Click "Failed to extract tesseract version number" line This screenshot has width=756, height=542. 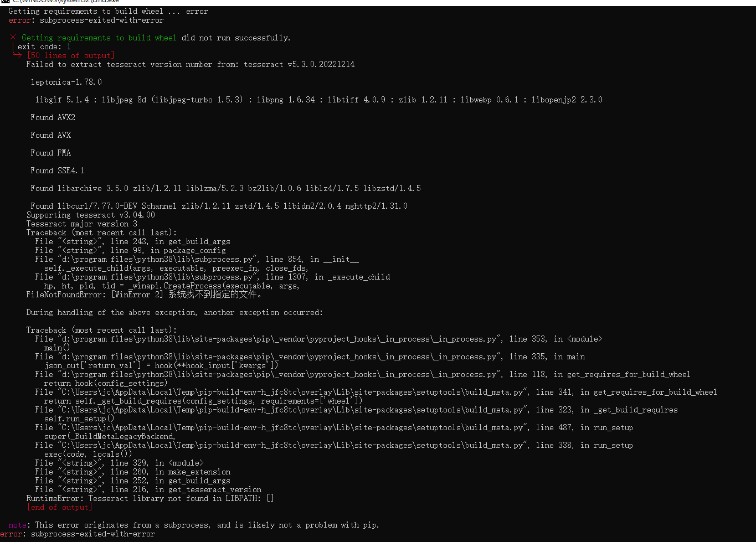click(191, 64)
